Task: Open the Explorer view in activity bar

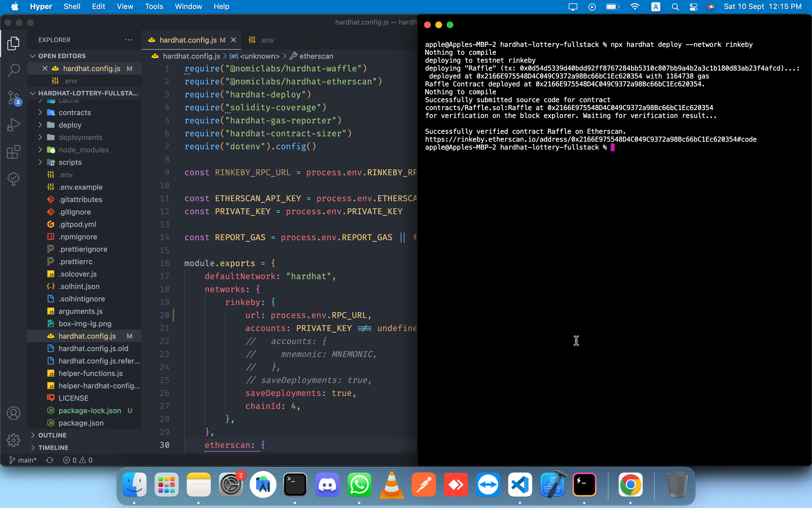Action: click(x=14, y=43)
